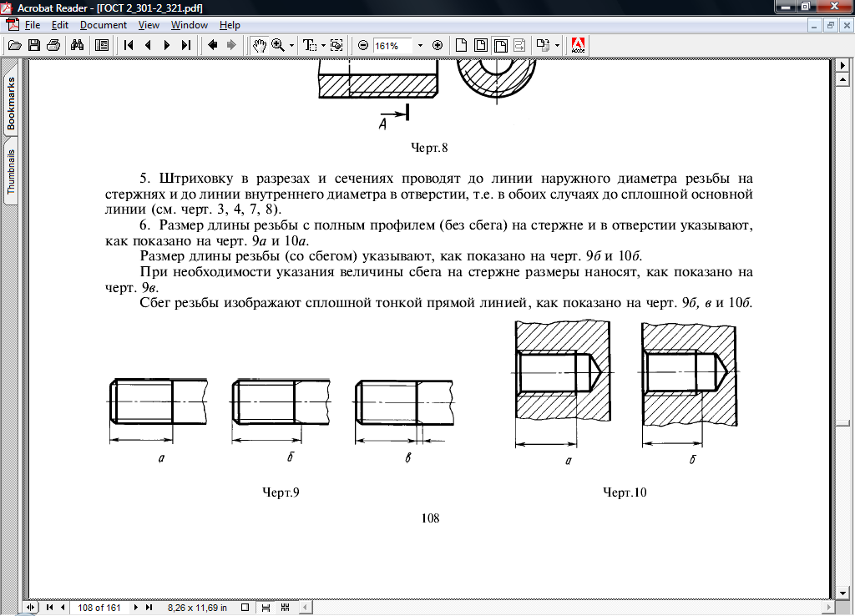Viewport: 855px width, 616px height.
Task: Click the vertical scrollbar thumb
Action: 842,423
